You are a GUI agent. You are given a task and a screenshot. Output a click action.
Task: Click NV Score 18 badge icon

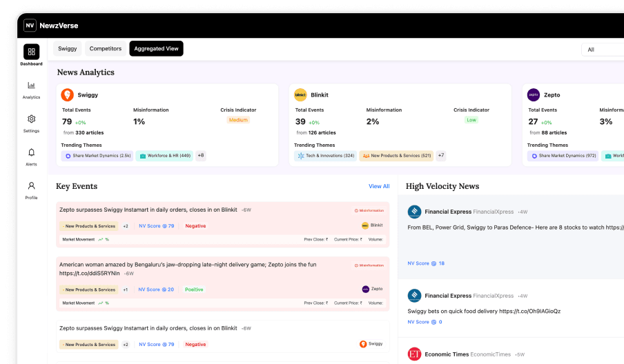(x=433, y=263)
